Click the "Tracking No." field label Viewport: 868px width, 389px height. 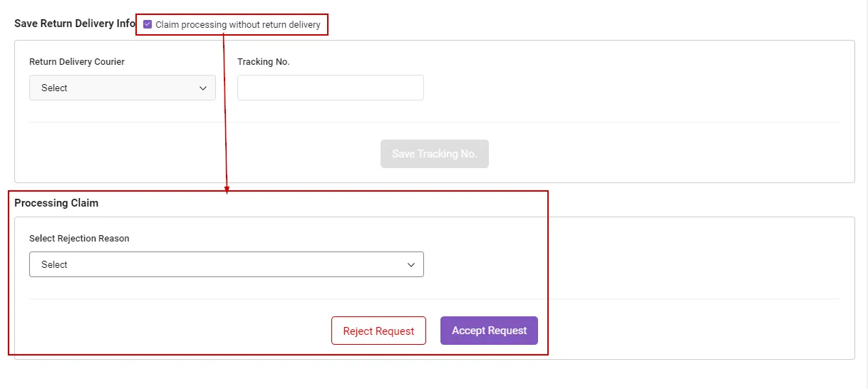coord(264,62)
